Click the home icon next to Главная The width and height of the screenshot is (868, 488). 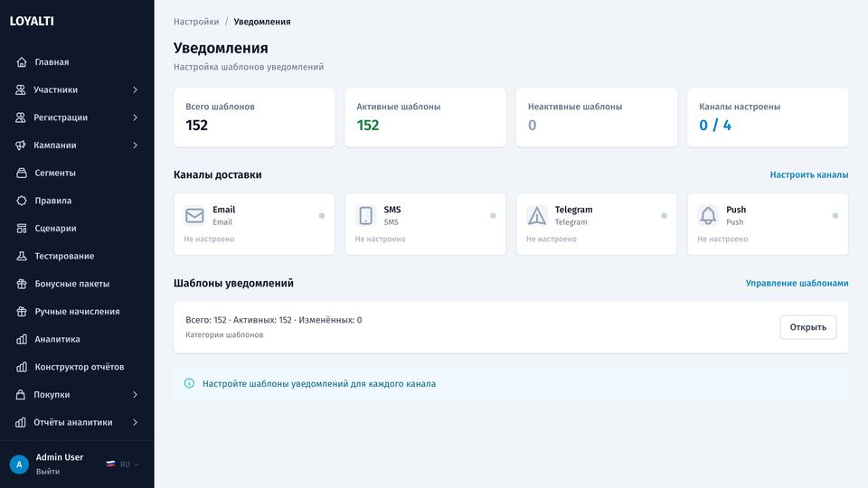coord(22,62)
